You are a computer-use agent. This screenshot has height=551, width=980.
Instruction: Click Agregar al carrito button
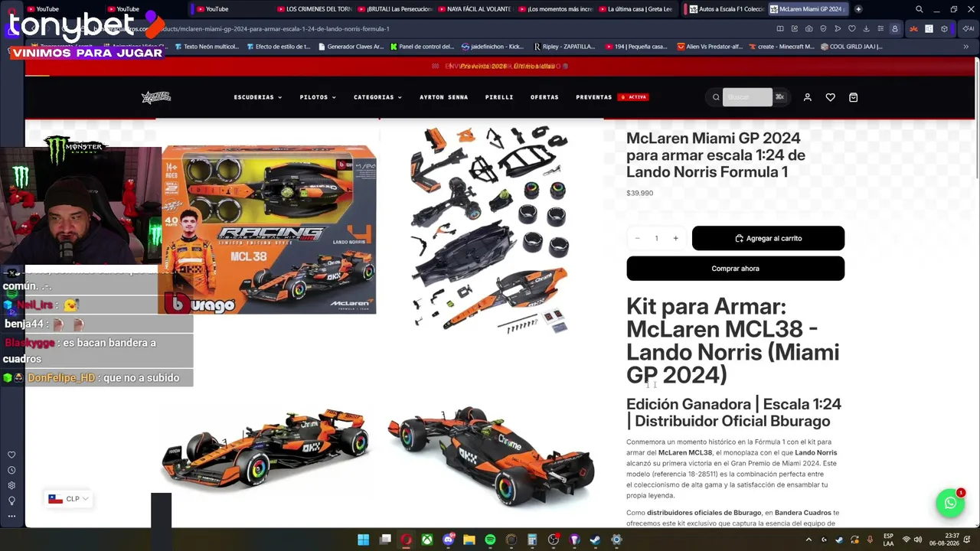(768, 238)
